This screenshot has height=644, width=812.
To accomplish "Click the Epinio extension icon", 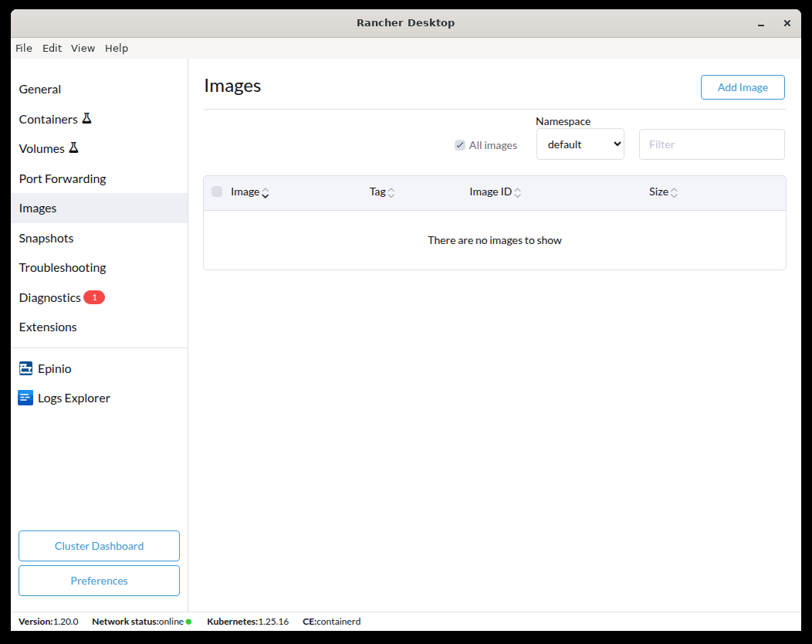I will (x=25, y=369).
